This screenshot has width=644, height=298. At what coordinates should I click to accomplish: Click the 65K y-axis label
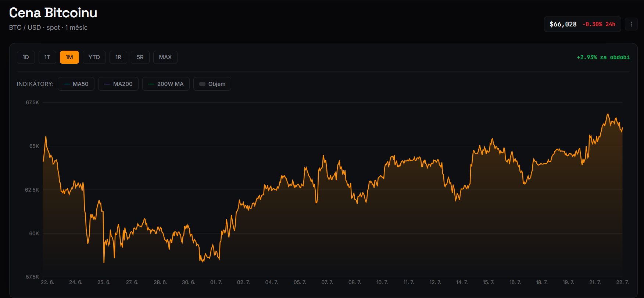click(34, 146)
